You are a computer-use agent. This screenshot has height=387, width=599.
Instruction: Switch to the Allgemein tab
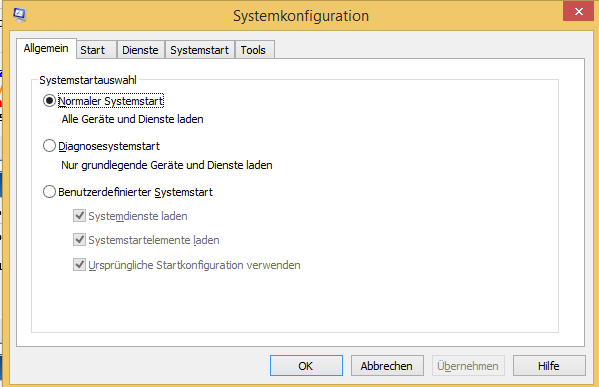coord(46,49)
